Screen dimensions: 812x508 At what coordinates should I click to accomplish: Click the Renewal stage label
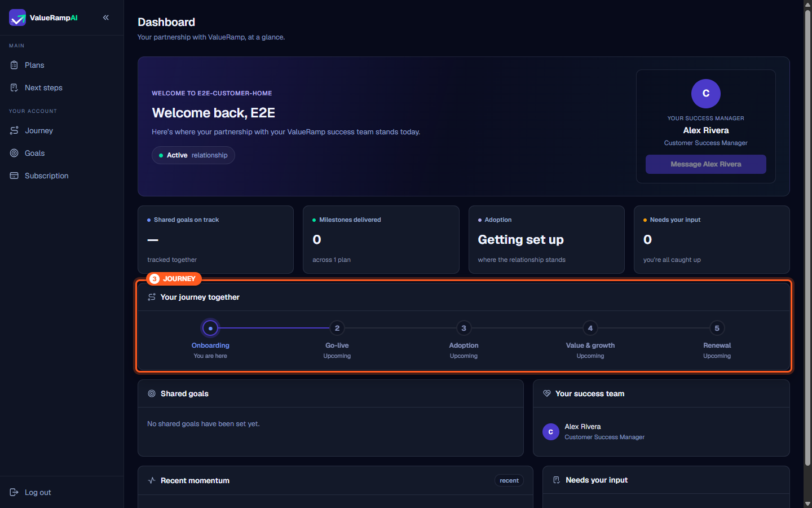(717, 345)
